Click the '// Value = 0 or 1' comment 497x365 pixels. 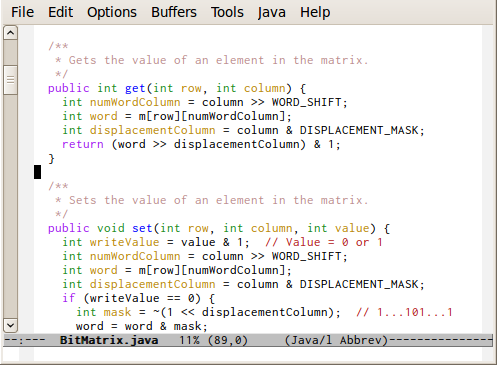[324, 242]
